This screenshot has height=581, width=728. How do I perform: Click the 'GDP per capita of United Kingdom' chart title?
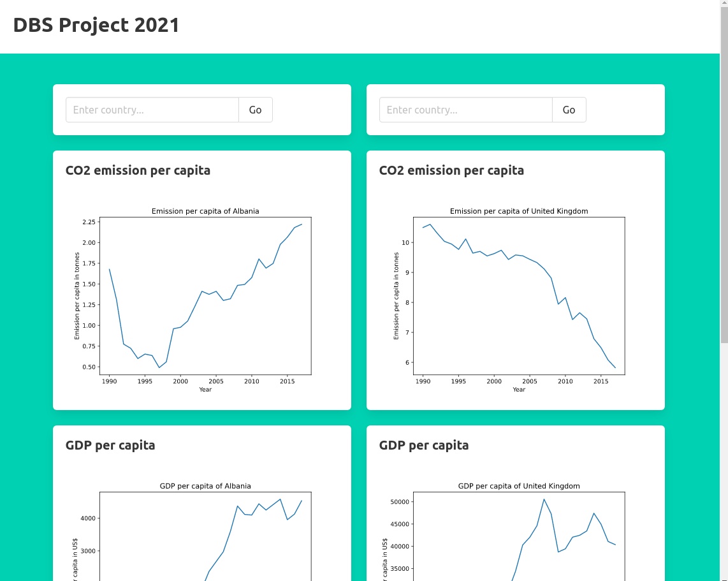[x=520, y=486]
